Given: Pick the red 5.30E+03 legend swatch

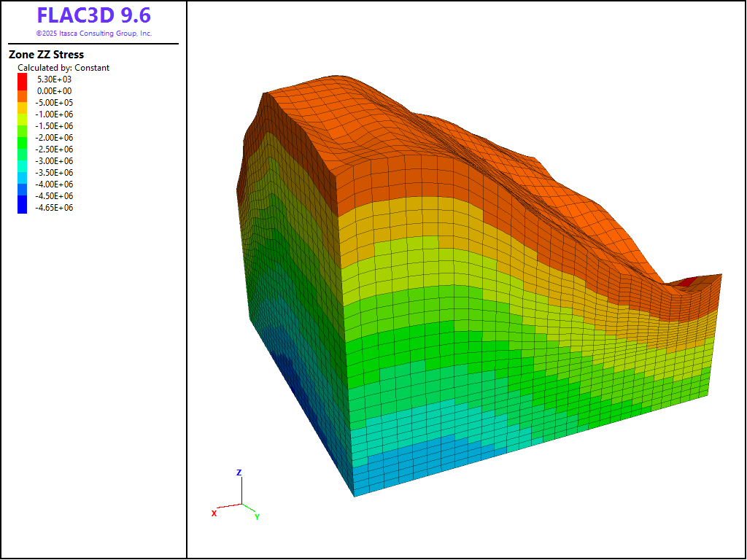Looking at the screenshot, I should point(22,79).
